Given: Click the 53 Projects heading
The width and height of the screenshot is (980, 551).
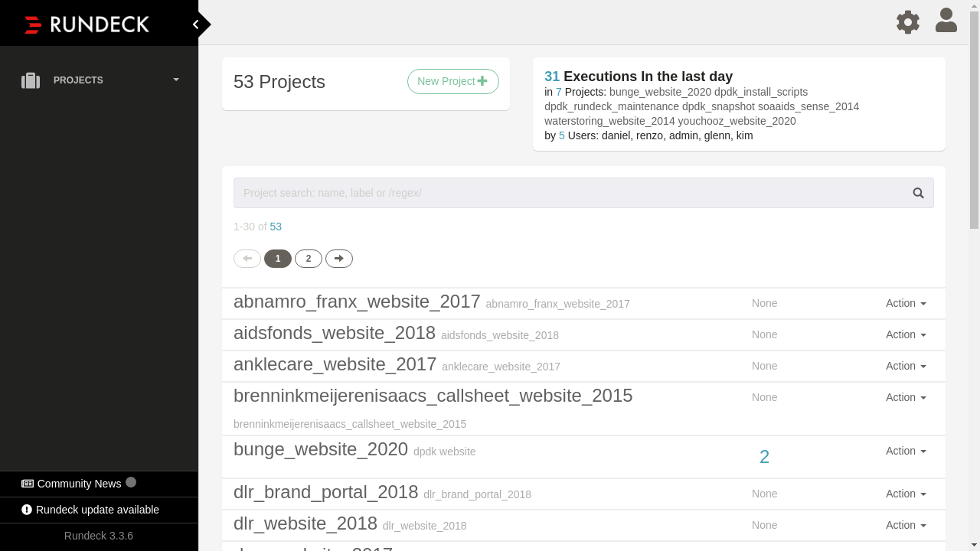Looking at the screenshot, I should [x=279, y=82].
